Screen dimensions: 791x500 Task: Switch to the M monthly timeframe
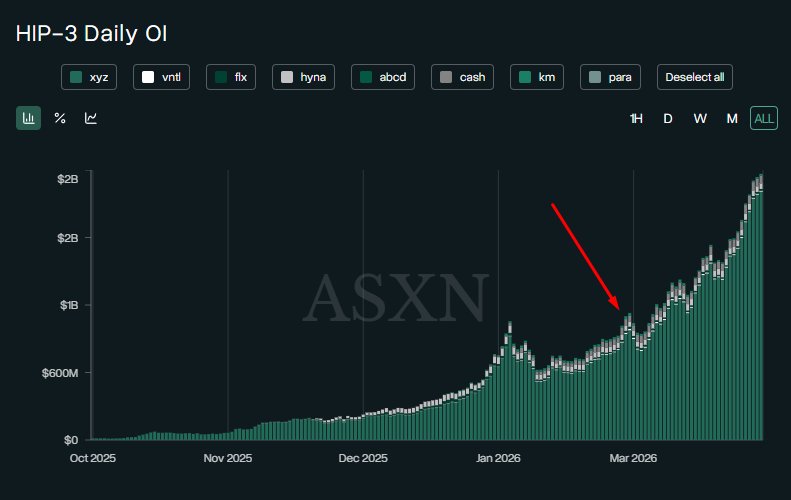pyautogui.click(x=732, y=118)
